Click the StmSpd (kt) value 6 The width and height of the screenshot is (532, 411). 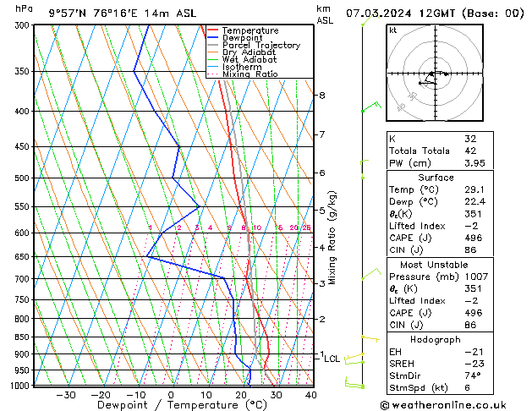click(x=468, y=388)
